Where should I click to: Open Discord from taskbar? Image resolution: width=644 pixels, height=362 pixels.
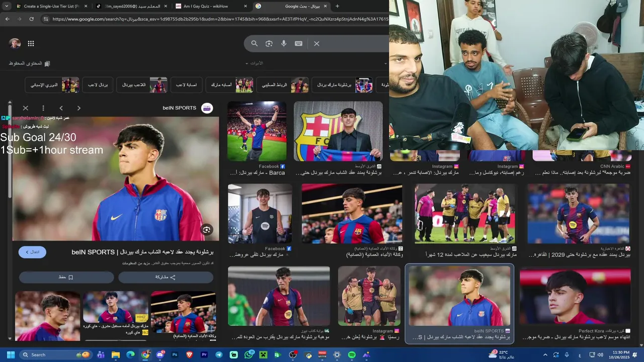click(x=160, y=355)
